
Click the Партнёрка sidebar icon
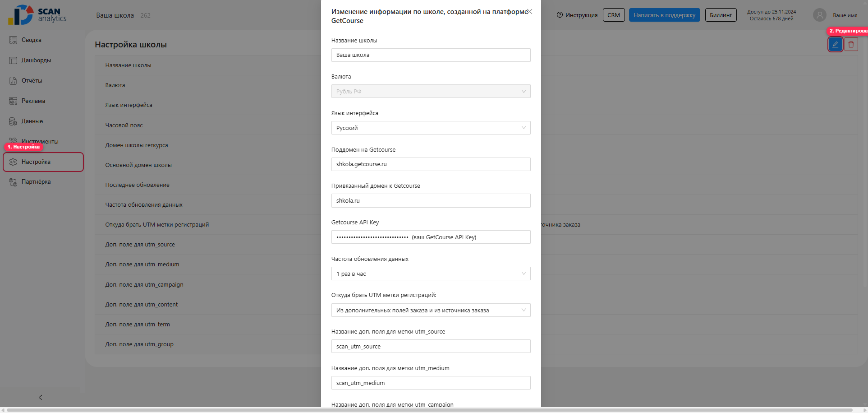pos(13,182)
